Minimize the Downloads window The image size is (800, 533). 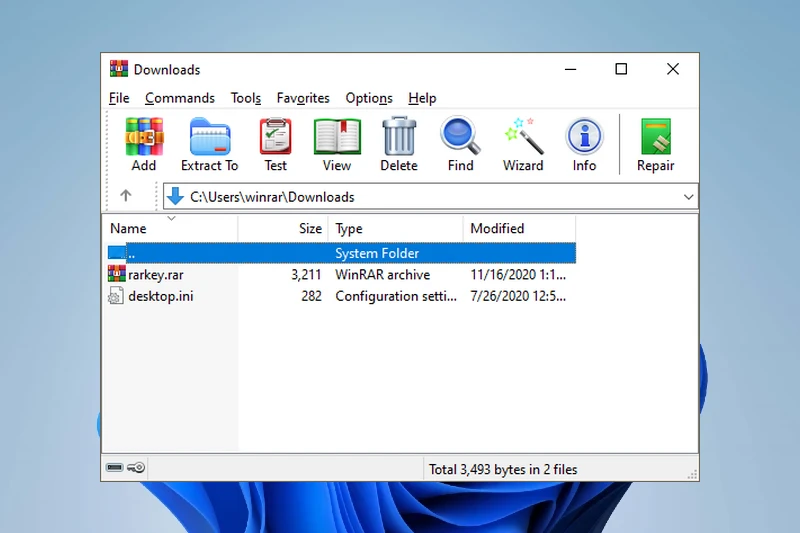570,69
